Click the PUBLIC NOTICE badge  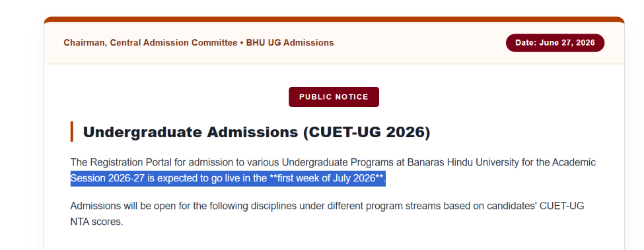(x=334, y=97)
